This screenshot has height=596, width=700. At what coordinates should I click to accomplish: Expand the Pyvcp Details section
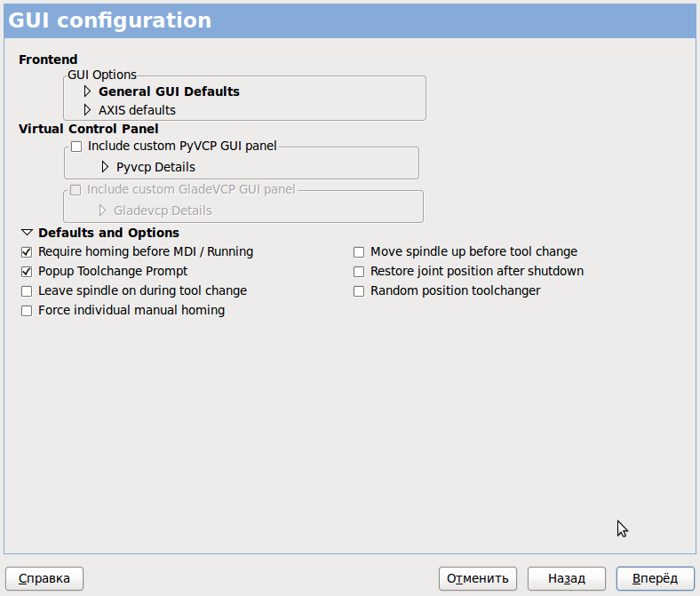pyautogui.click(x=105, y=167)
